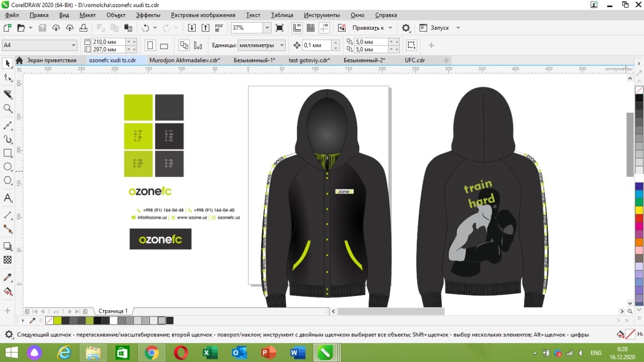Select the Drop Shadow tool
Viewport: 644px width, 362px height.
click(8, 246)
